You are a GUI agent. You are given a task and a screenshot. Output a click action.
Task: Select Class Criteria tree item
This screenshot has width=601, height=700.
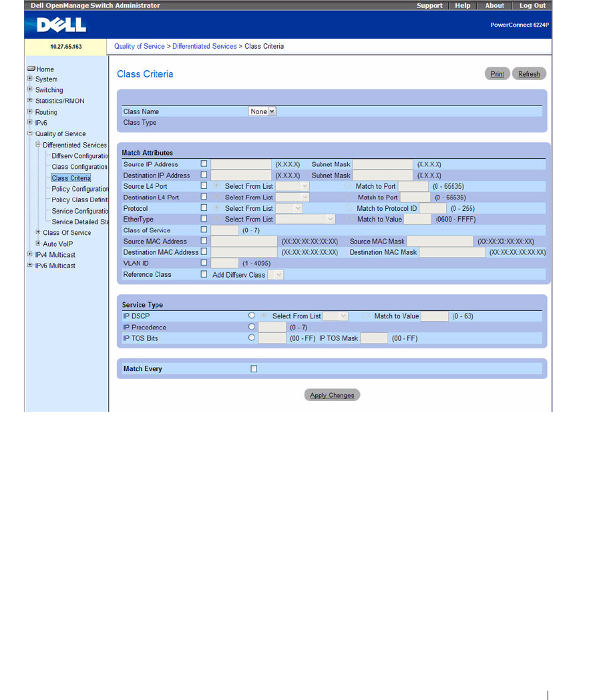tap(71, 178)
